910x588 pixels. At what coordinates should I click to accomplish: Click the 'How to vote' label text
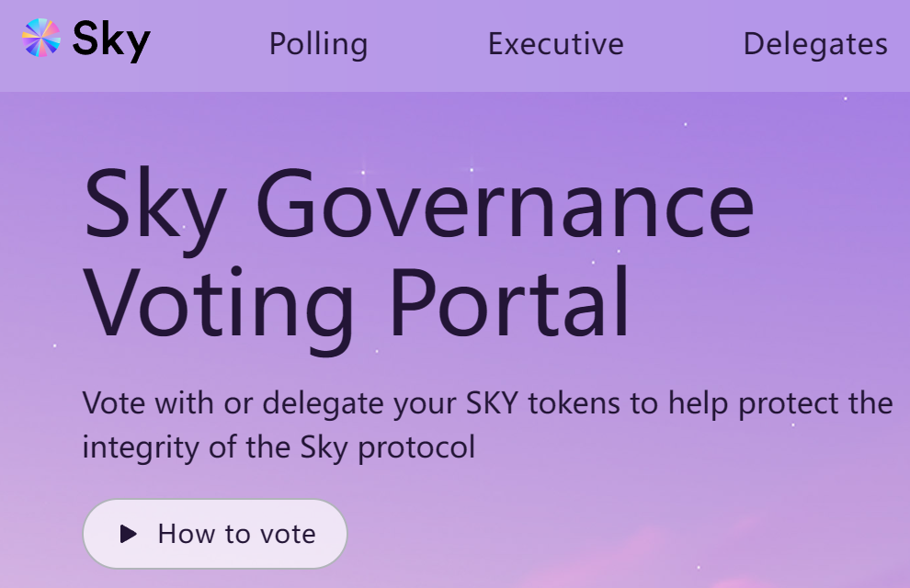tap(236, 534)
